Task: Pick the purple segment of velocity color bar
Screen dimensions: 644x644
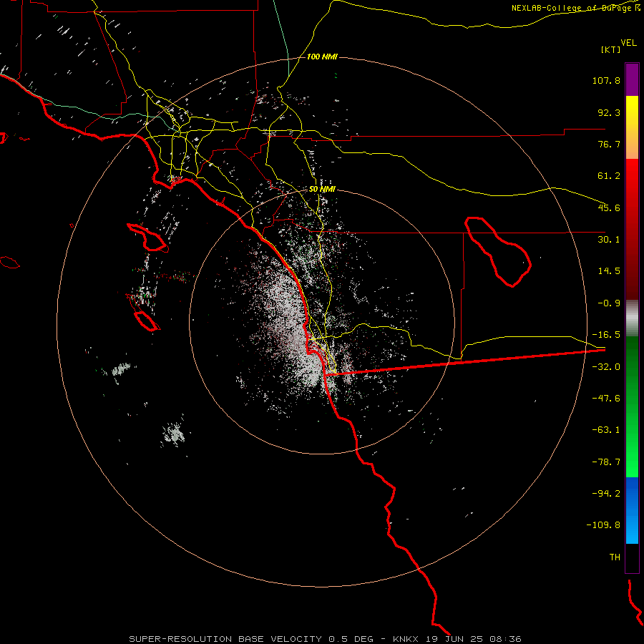Action: click(632, 79)
